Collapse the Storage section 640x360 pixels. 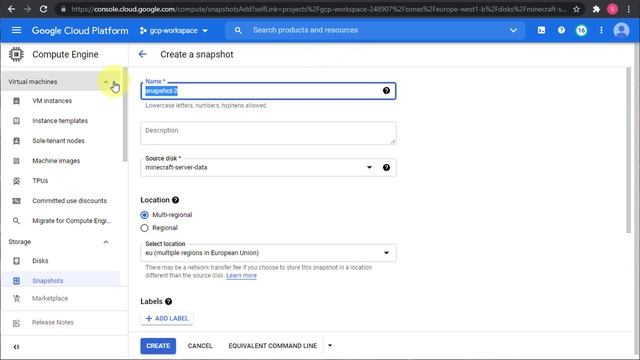(106, 242)
